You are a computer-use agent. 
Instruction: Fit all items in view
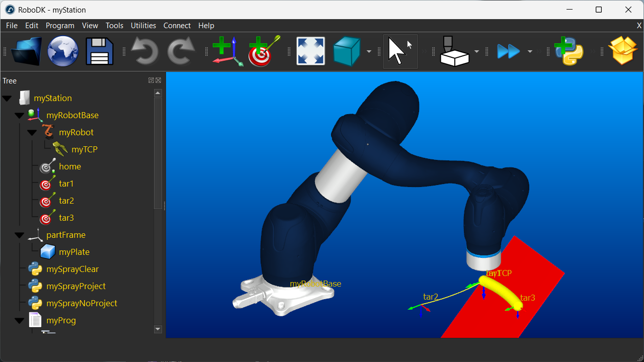click(x=310, y=51)
